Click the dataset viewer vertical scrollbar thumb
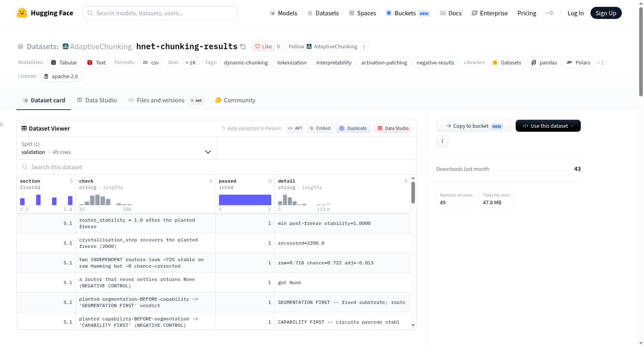This screenshot has height=347, width=644. [413, 193]
